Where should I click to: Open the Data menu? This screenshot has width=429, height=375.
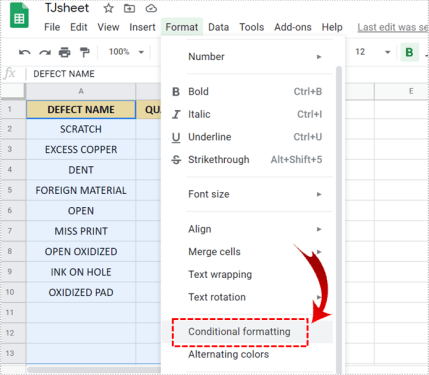(218, 27)
